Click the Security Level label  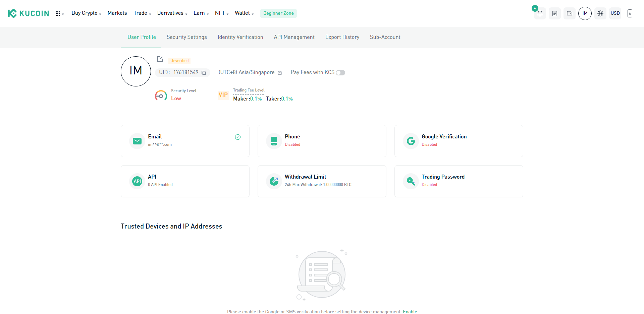coord(183,91)
